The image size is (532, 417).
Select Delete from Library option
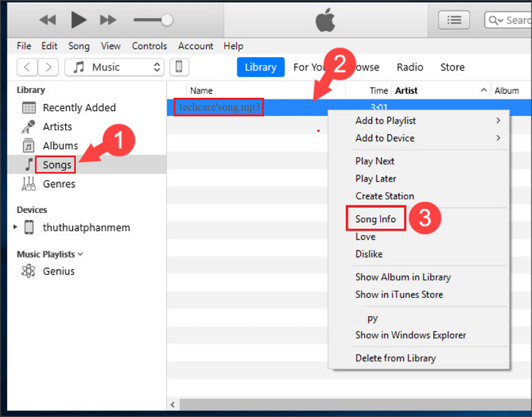(396, 358)
